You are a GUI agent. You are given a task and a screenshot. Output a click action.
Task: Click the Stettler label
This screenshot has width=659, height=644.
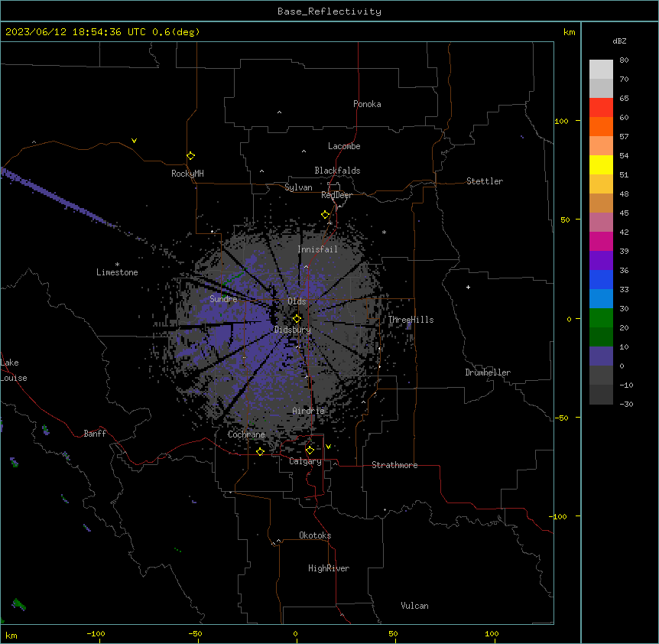pyautogui.click(x=485, y=181)
